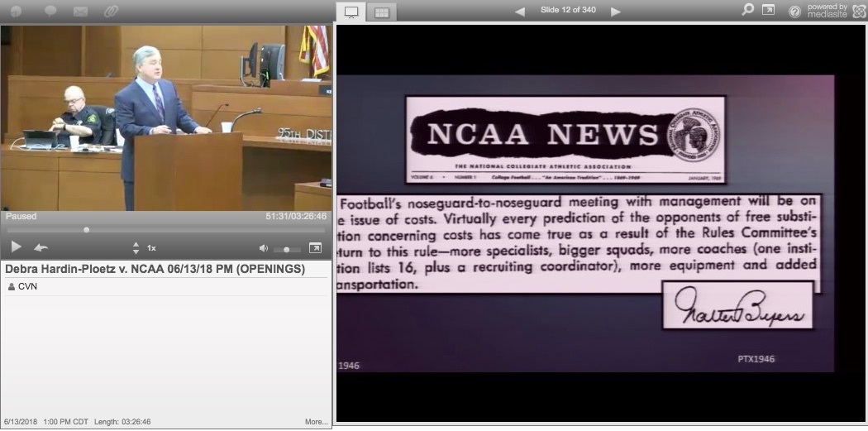Click the 51:31/03:26:46 time display
Image resolution: width=868 pixels, height=431 pixels.
[x=296, y=216]
